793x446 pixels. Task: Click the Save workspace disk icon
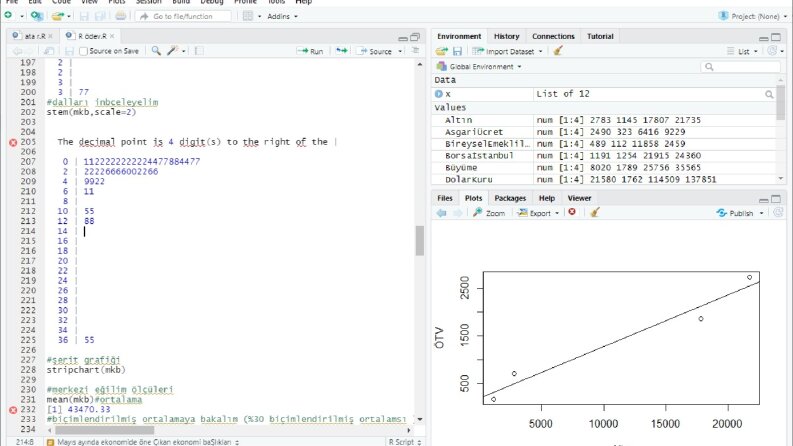tap(457, 51)
